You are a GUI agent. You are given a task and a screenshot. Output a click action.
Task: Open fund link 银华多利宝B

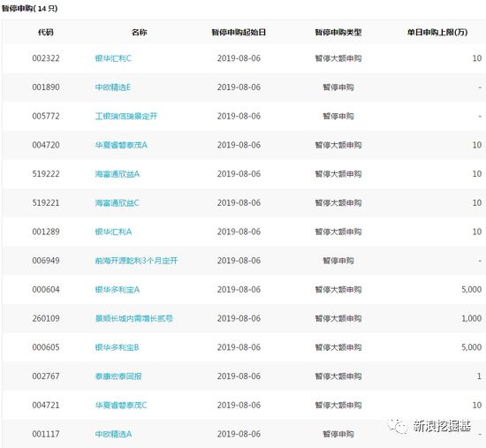pos(117,347)
